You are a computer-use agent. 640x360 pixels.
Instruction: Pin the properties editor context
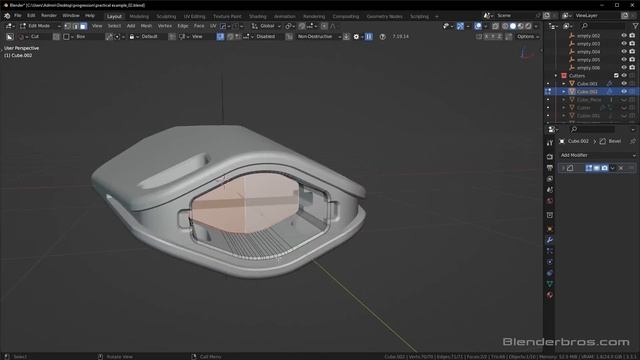pyautogui.click(x=633, y=141)
